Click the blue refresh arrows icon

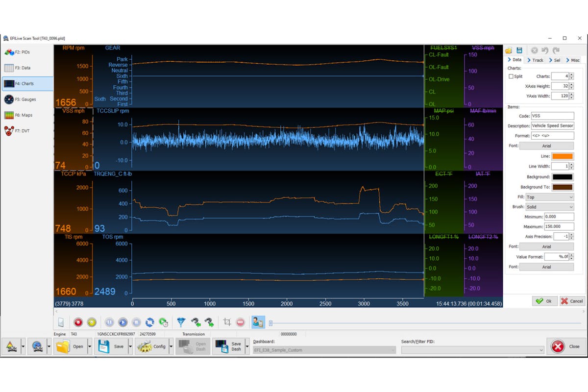tap(150, 322)
